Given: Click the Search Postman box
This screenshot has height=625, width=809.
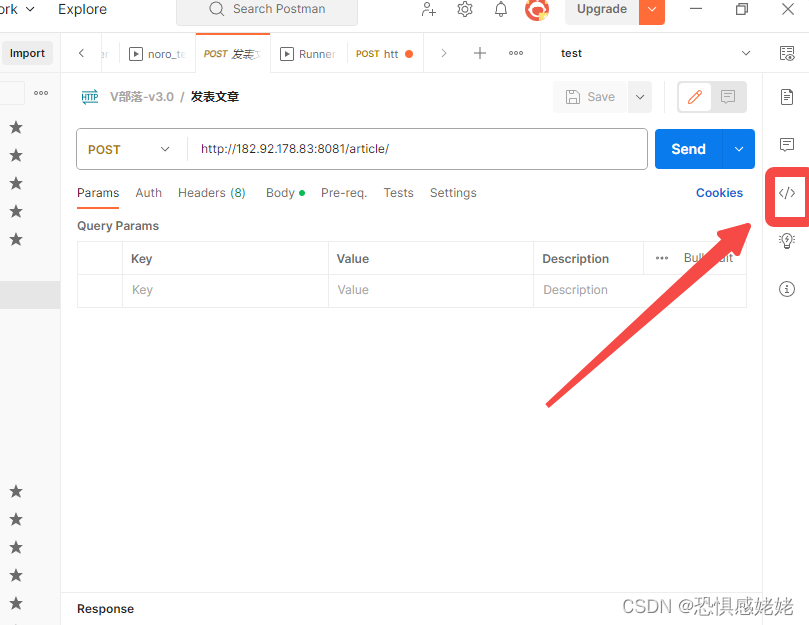Looking at the screenshot, I should (267, 9).
